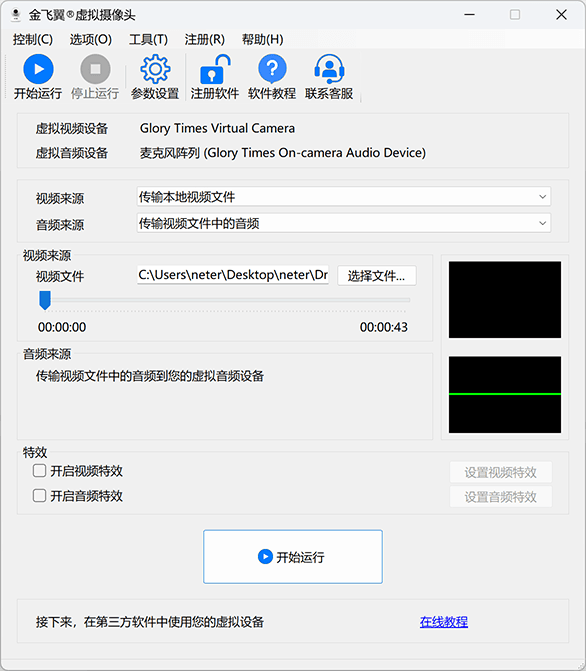Open 参数设置 gear icon
This screenshot has height=671, width=586.
tap(155, 69)
